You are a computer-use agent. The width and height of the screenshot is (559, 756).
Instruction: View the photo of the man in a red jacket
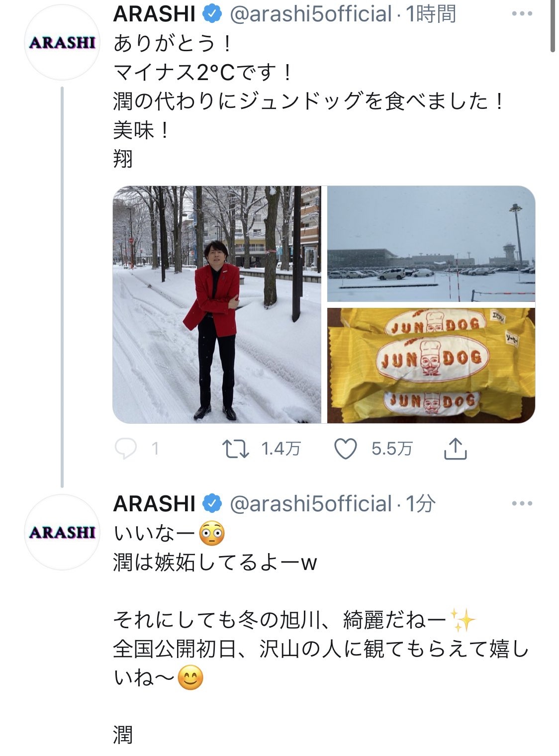coord(217,304)
